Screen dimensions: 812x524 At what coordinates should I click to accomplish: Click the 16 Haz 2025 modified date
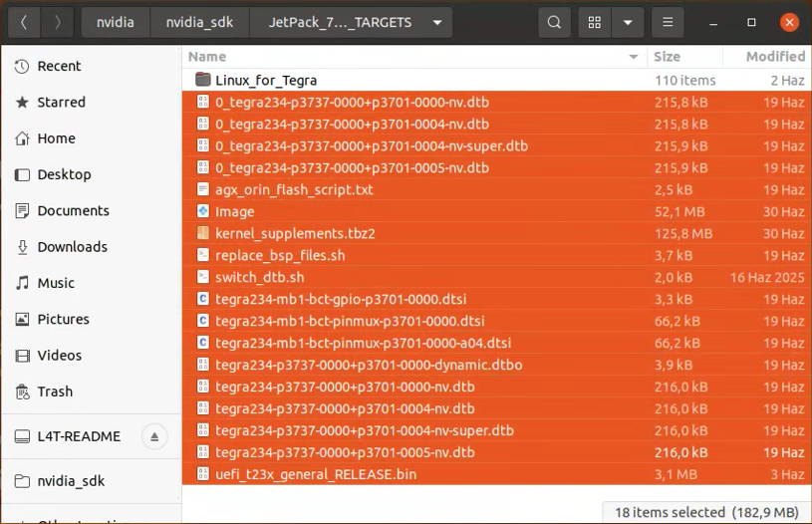[767, 278]
